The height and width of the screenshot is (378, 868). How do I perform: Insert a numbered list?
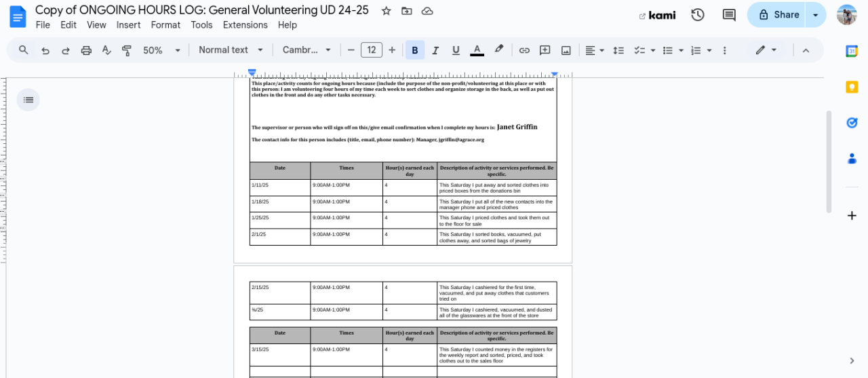[695, 50]
